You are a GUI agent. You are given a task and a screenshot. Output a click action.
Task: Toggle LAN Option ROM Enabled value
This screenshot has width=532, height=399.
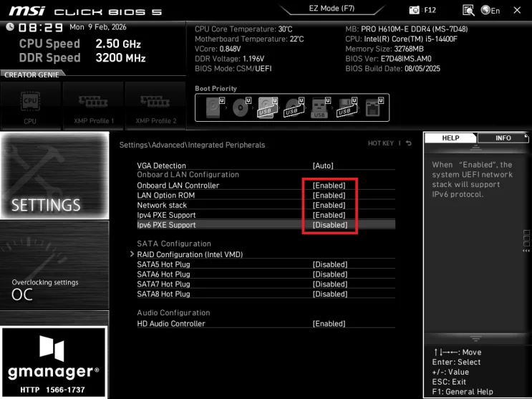tap(329, 196)
